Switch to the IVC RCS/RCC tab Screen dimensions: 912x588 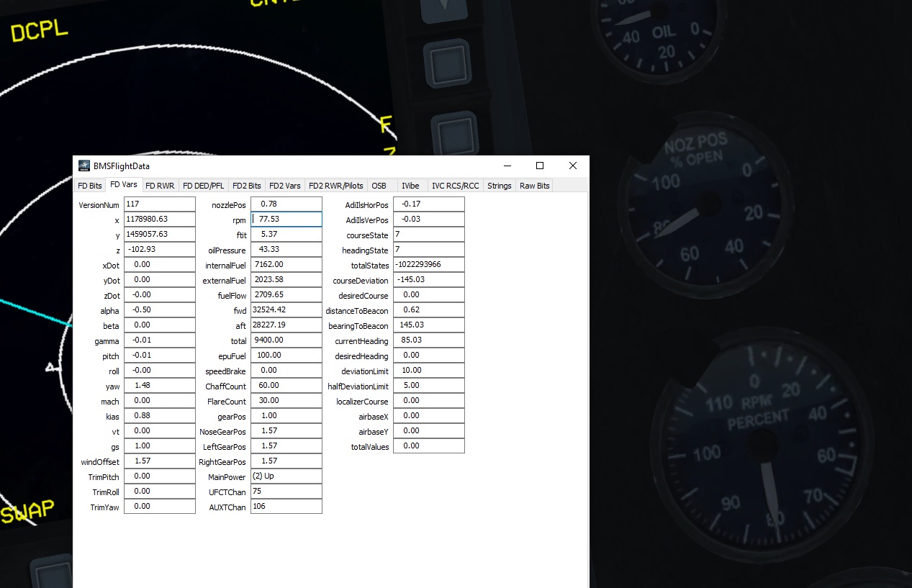coord(455,186)
